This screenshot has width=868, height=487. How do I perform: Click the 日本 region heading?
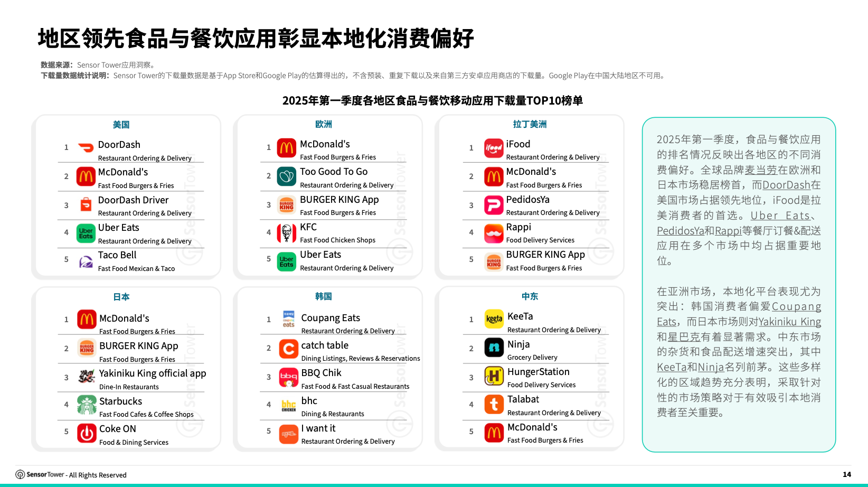coord(121,297)
